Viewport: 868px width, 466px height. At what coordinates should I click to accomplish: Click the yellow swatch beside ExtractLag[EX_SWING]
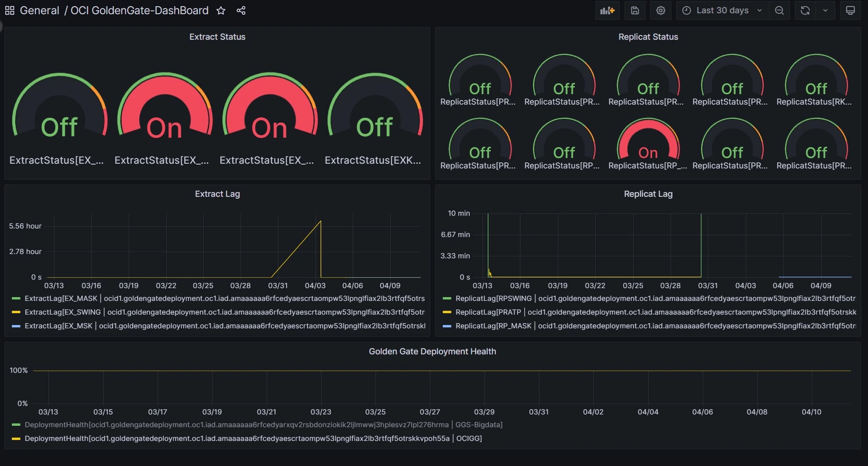(16, 312)
